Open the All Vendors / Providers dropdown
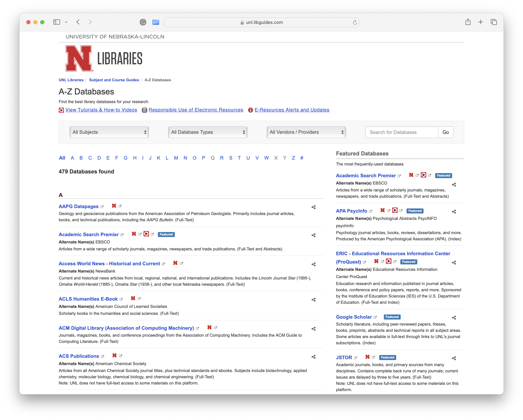Viewport: 523px width, 420px height. pos(306,132)
